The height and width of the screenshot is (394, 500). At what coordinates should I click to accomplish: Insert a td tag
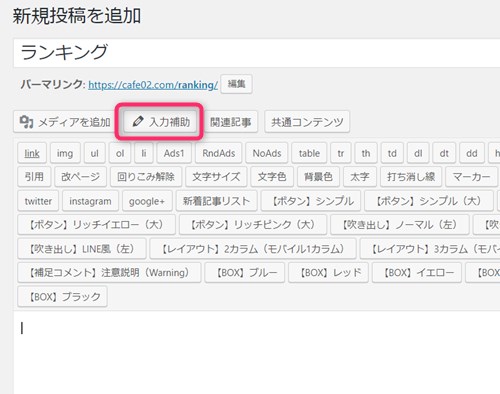(392, 153)
